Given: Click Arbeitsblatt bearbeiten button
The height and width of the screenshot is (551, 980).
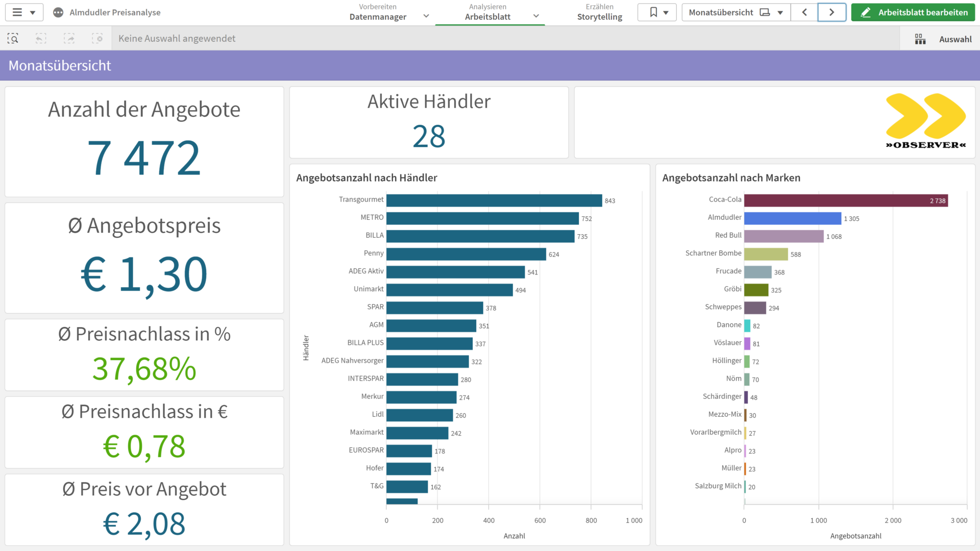Looking at the screenshot, I should [x=913, y=12].
